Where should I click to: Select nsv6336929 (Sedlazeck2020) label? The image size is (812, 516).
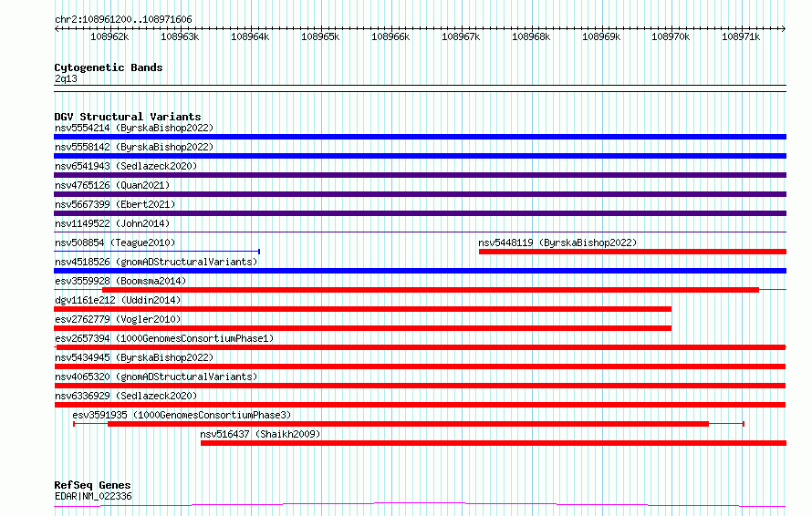[x=126, y=396]
